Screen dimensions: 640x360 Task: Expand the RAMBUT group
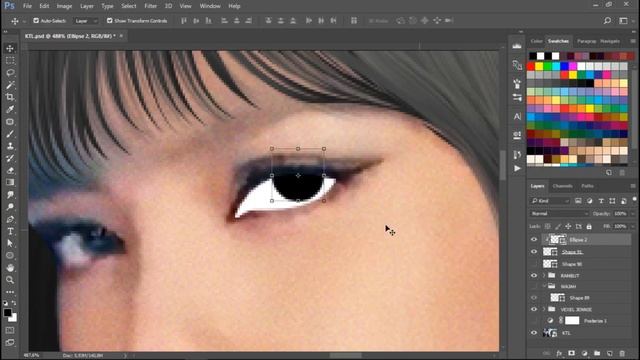tap(544, 276)
